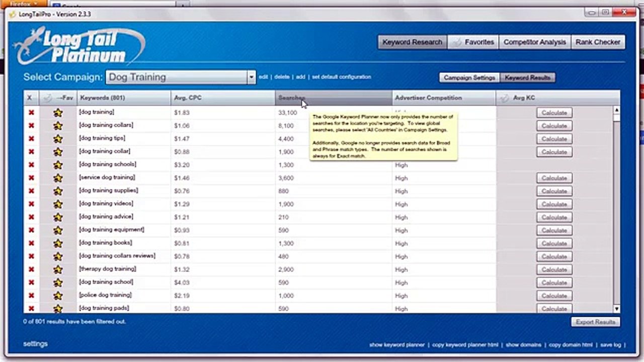Click set default configuration link
Screen dimensions: 644x362
341,77
